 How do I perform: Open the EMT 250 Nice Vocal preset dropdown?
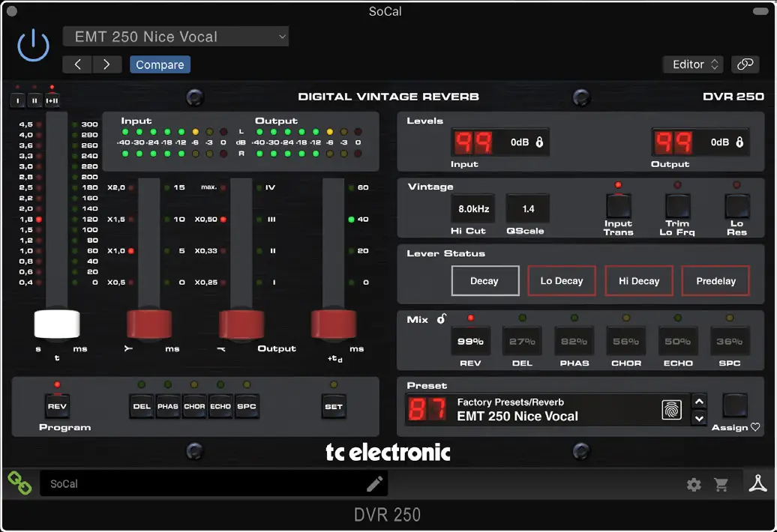click(175, 36)
